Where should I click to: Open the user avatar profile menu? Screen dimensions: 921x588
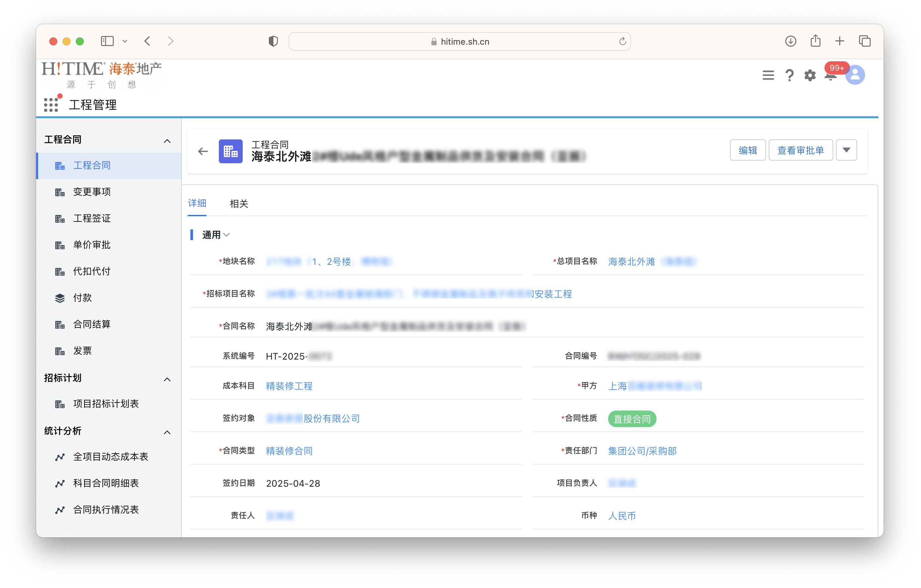click(x=855, y=74)
